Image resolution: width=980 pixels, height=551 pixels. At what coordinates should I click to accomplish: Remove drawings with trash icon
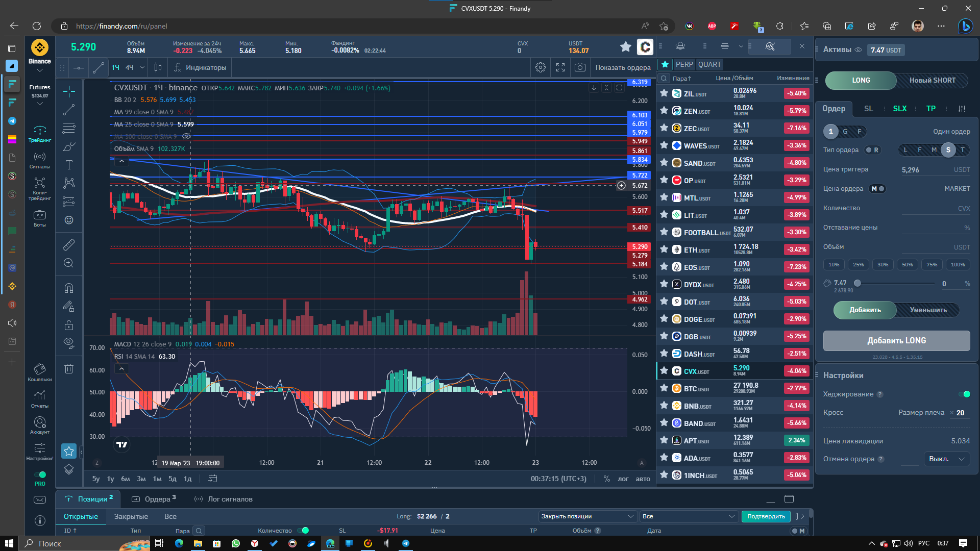coord(69,368)
